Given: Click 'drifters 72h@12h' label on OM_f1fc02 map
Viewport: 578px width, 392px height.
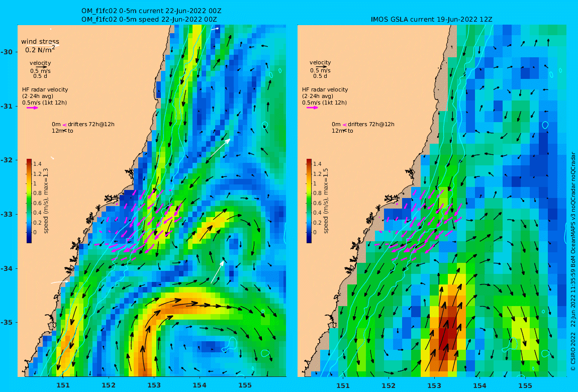Looking at the screenshot, I should click(x=91, y=125).
